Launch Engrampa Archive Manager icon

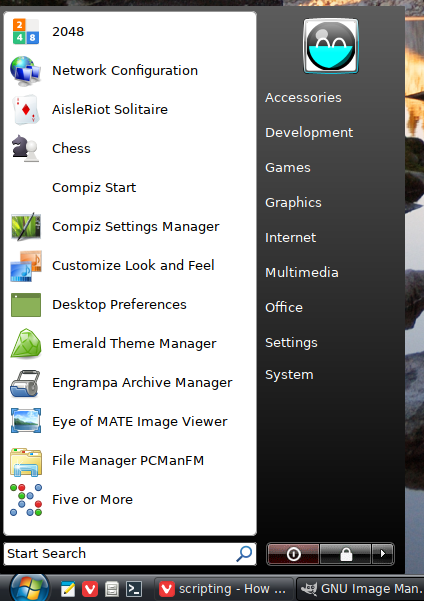pyautogui.click(x=26, y=383)
